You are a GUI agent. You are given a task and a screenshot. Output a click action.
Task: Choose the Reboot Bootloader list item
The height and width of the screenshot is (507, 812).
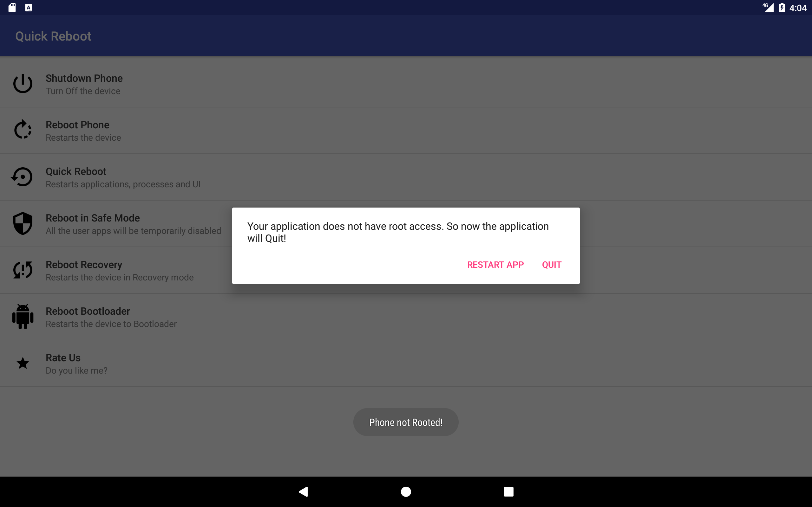pyautogui.click(x=406, y=317)
